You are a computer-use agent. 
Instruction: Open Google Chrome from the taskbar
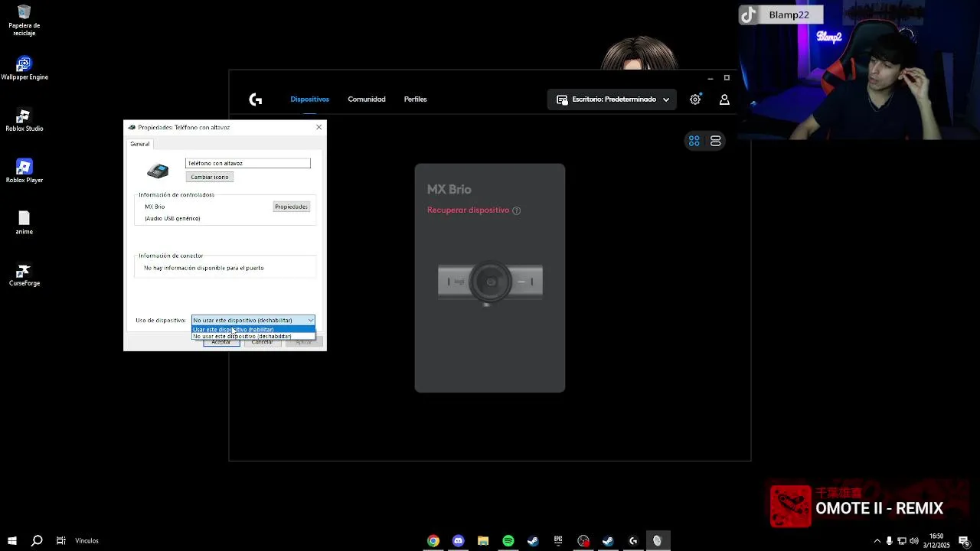pyautogui.click(x=433, y=541)
